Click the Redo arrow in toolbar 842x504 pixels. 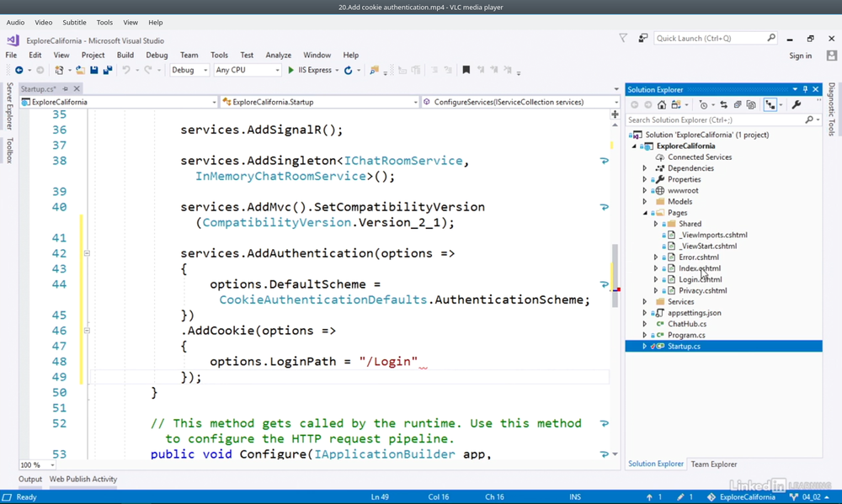coord(148,71)
